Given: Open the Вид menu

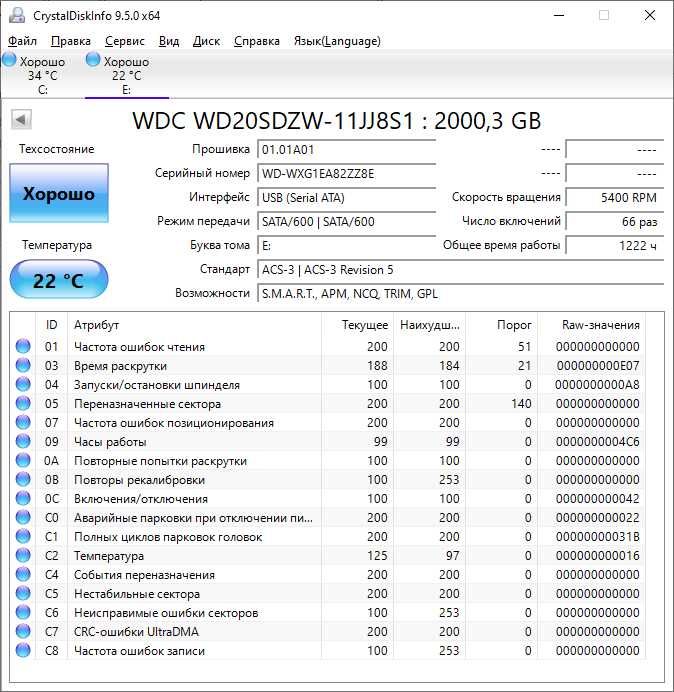Looking at the screenshot, I should click(169, 41).
